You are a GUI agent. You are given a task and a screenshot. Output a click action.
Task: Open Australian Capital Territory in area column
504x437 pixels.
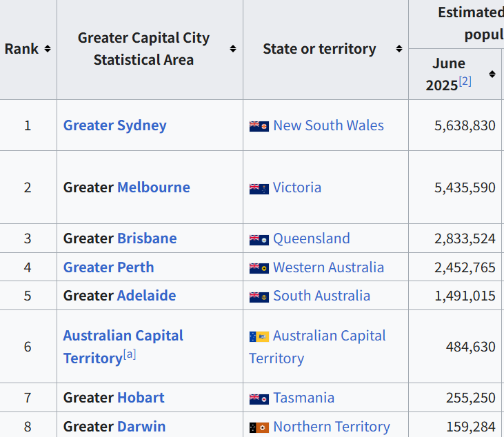click(x=123, y=347)
